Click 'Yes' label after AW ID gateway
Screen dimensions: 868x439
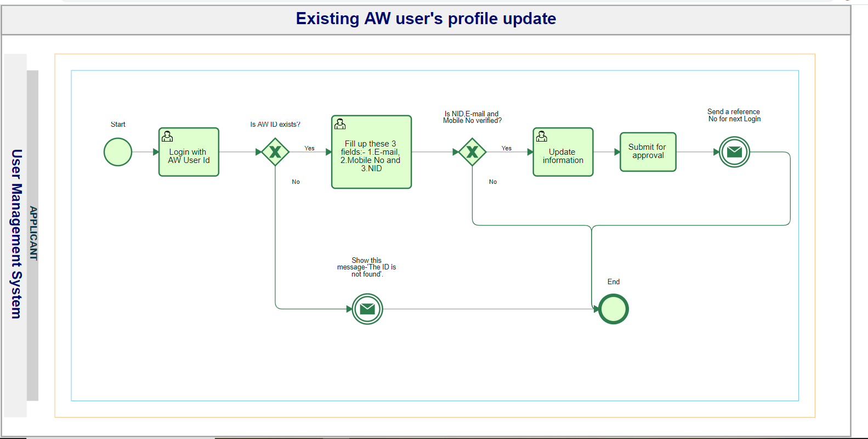(310, 148)
